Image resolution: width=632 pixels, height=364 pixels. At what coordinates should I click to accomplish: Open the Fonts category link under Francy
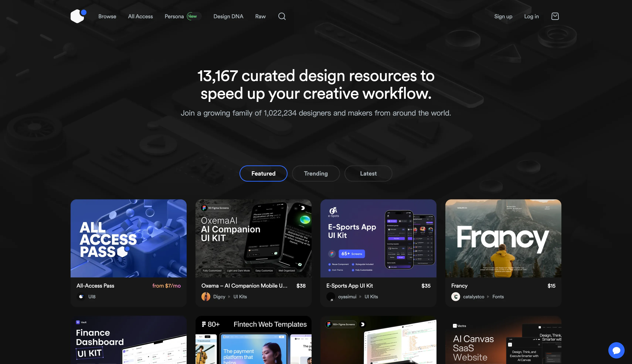(x=498, y=297)
